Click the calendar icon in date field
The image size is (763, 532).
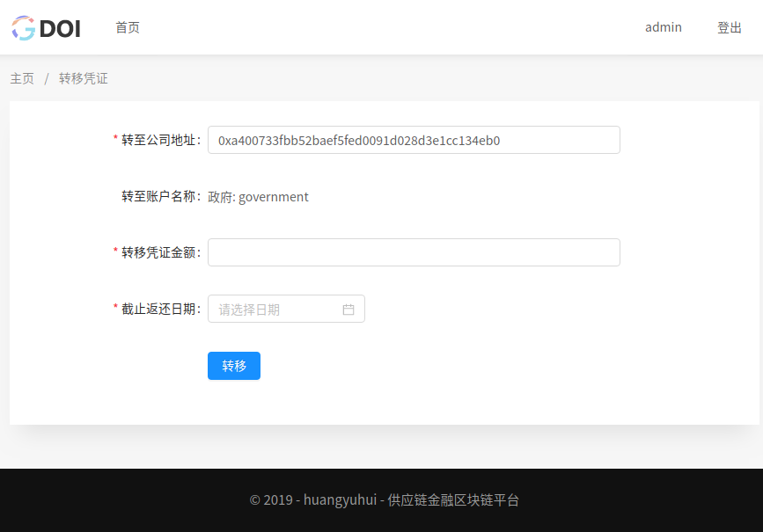pyautogui.click(x=348, y=310)
